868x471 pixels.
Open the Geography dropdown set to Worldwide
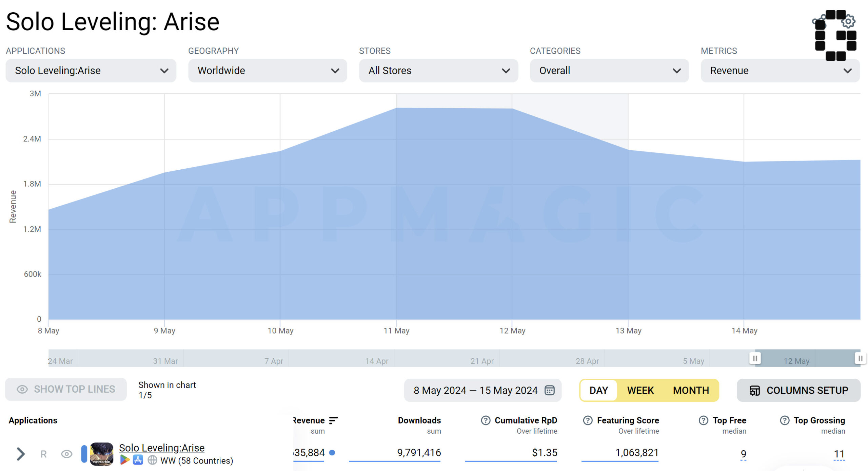pyautogui.click(x=268, y=71)
